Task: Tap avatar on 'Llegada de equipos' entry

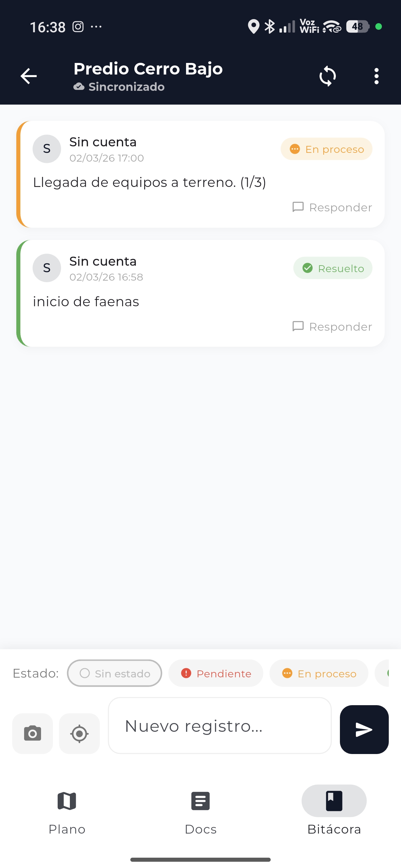Action: [47, 149]
